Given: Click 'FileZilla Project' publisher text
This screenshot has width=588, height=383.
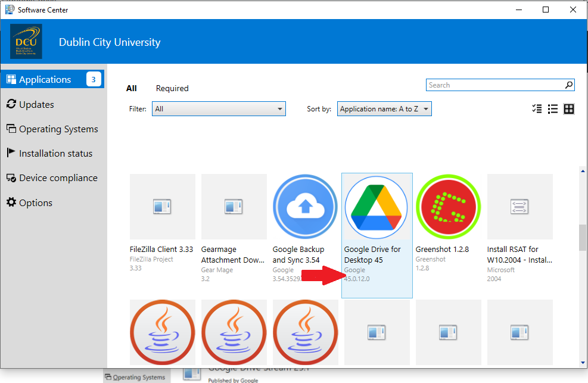Looking at the screenshot, I should click(151, 259).
